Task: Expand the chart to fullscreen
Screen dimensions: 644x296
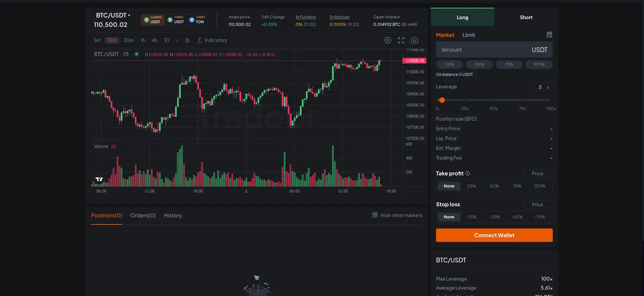Action: (x=401, y=40)
